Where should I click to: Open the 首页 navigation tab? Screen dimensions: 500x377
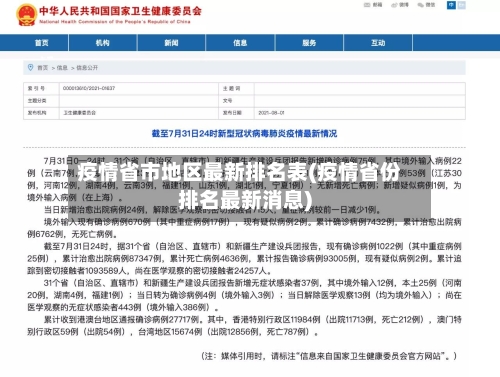point(42,43)
